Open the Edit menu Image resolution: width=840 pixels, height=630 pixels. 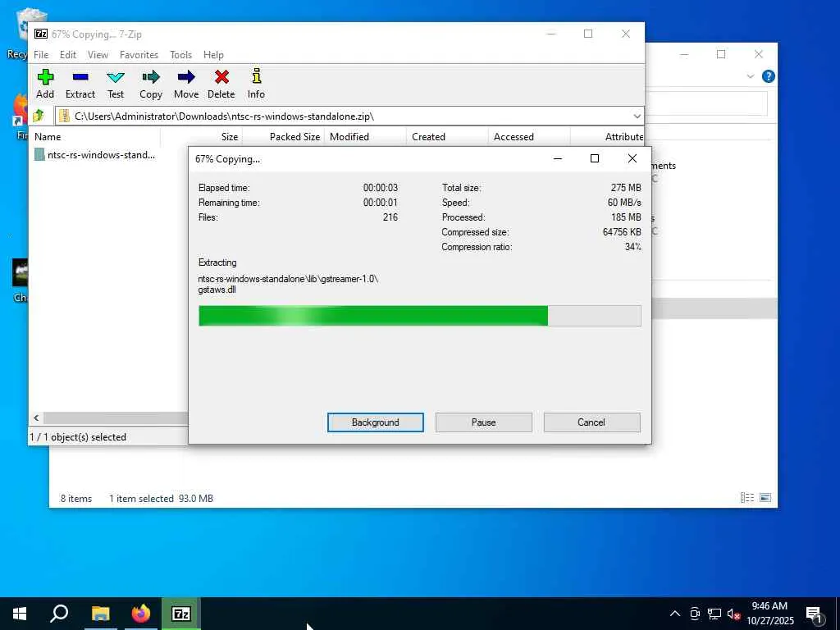(x=68, y=55)
